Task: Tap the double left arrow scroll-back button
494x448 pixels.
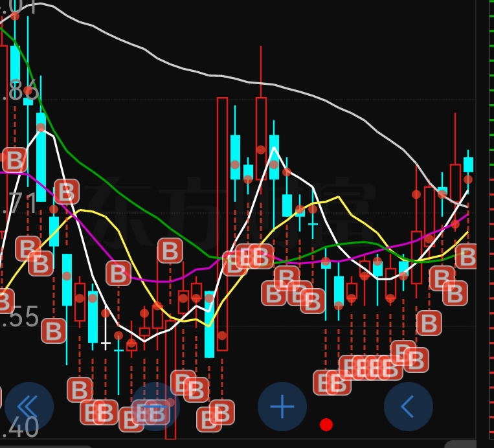Action: click(x=29, y=407)
